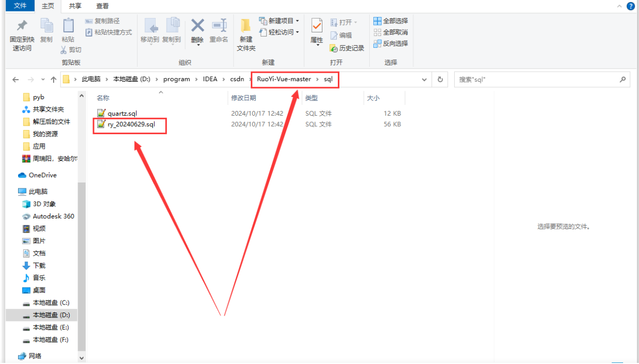Click the Up one level arrow
Image resolution: width=639 pixels, height=364 pixels.
point(53,80)
